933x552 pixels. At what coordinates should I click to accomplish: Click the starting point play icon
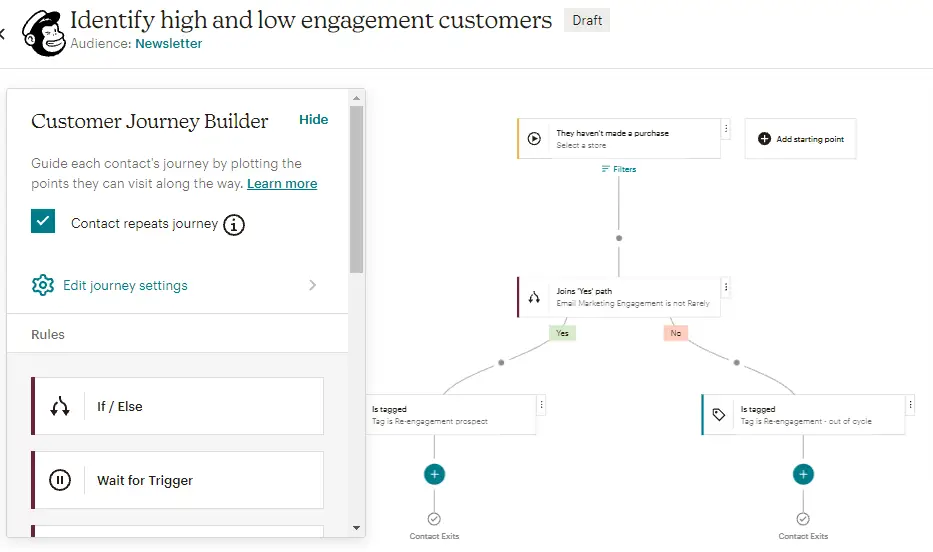[x=534, y=139]
